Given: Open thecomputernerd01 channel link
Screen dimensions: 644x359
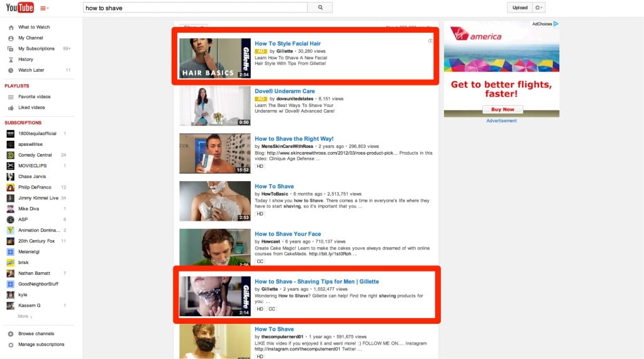Looking at the screenshot, I should pos(282,337).
